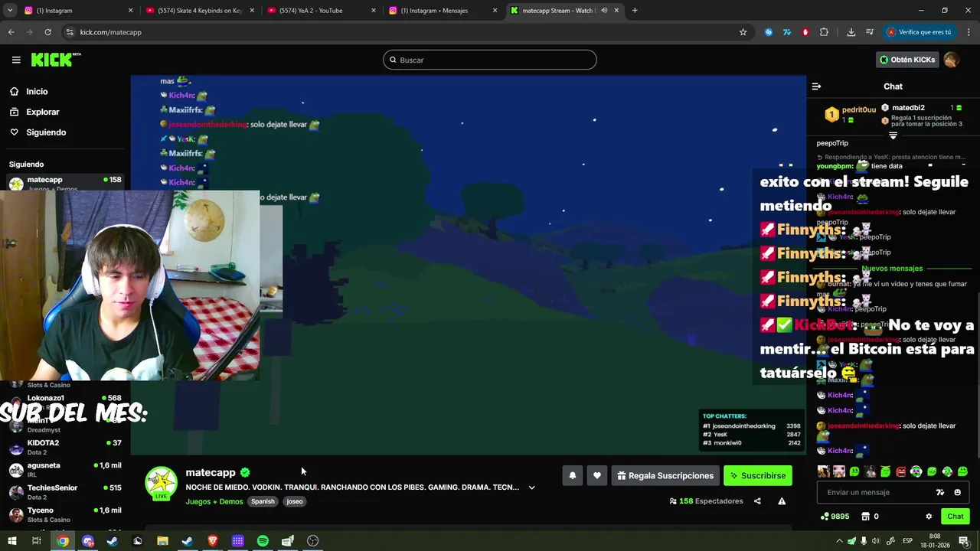Expand the gift leaderboard under the ranking
This screenshot has height=551, width=980.
tap(893, 135)
